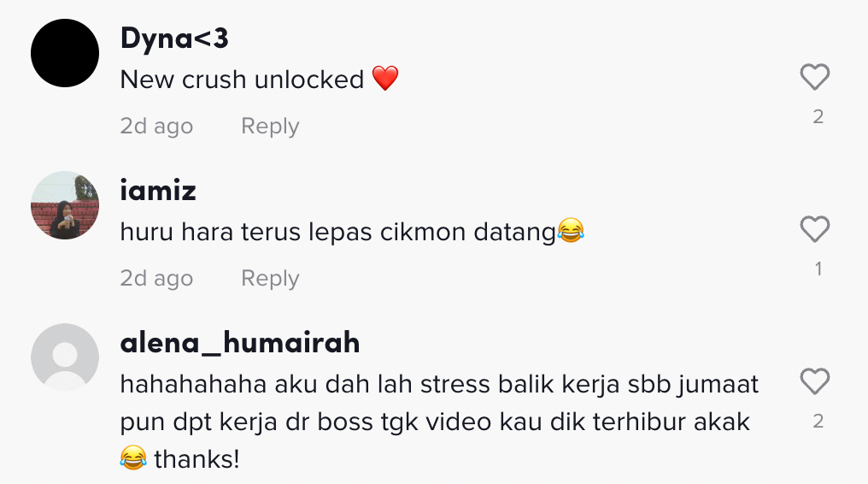Click the red heart emoji in Dyna<3's comment
The width and height of the screenshot is (868, 484).
click(385, 78)
